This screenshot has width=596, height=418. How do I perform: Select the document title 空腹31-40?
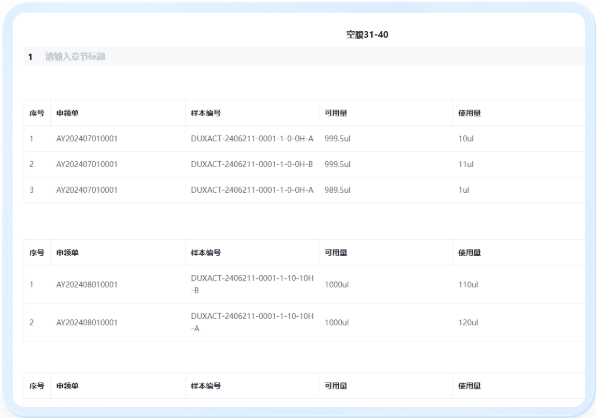(x=367, y=35)
